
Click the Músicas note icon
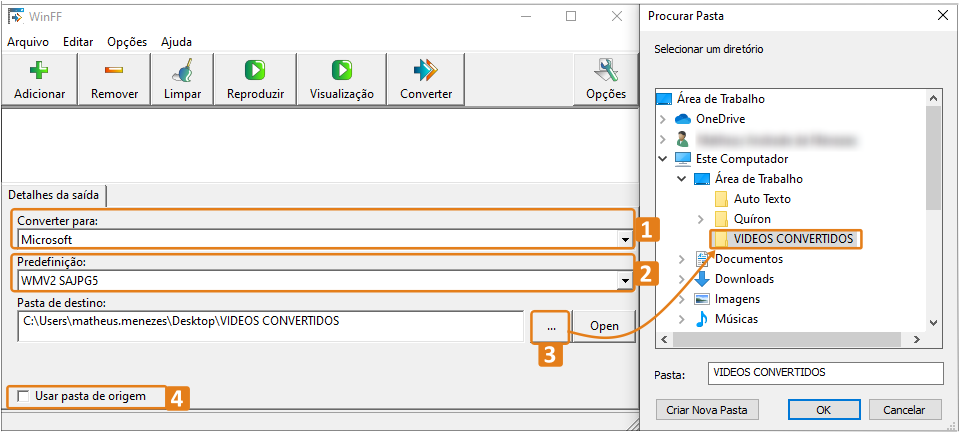pyautogui.click(x=702, y=319)
